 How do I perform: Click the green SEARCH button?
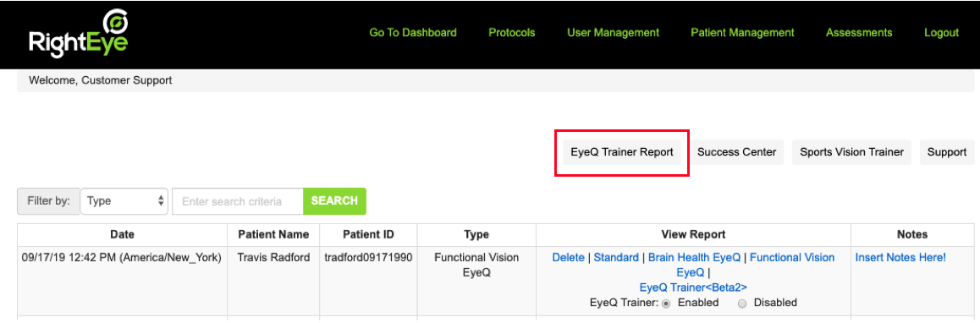334,201
